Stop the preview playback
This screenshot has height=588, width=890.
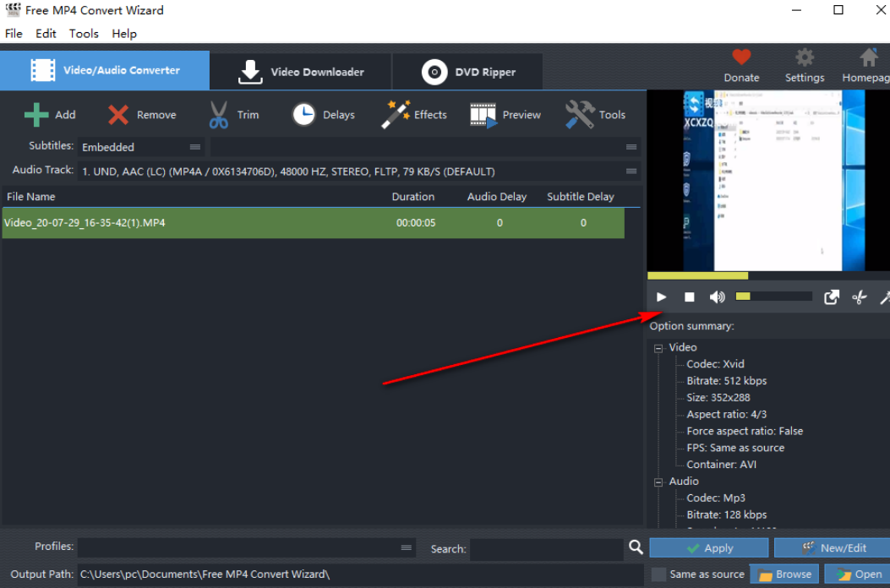point(689,297)
